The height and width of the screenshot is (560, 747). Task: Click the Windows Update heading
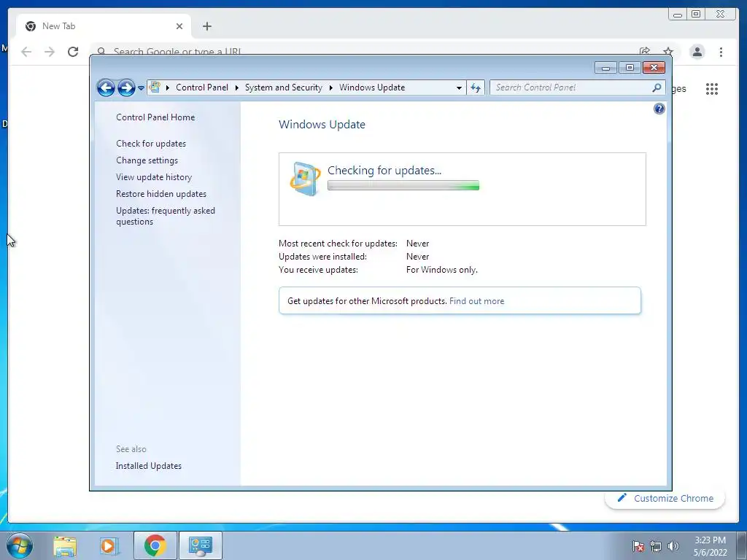tap(322, 124)
